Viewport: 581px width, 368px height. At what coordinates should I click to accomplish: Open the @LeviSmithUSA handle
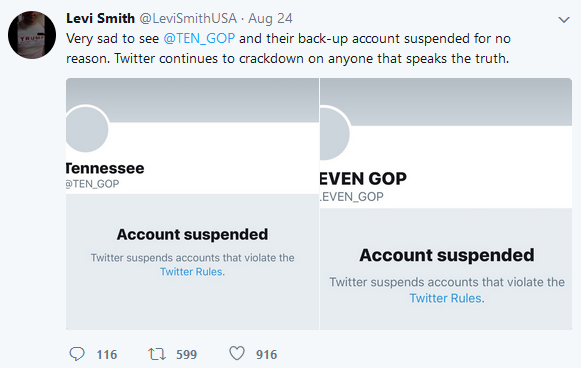click(x=188, y=18)
